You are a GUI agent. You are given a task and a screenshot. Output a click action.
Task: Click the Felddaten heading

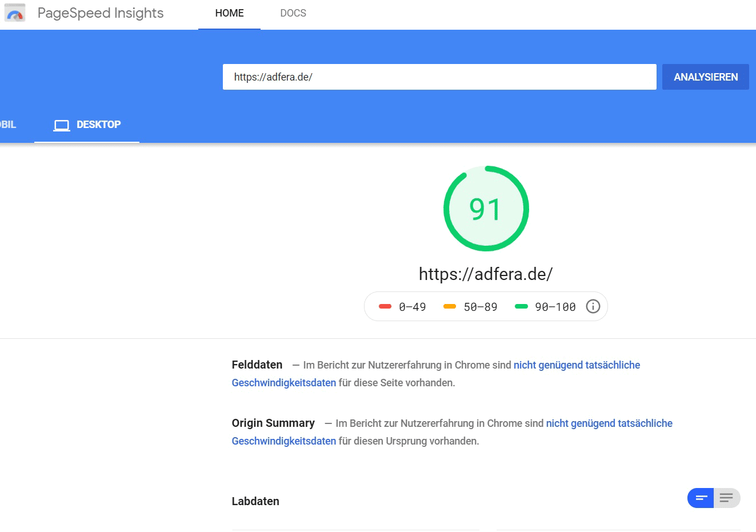coord(257,365)
